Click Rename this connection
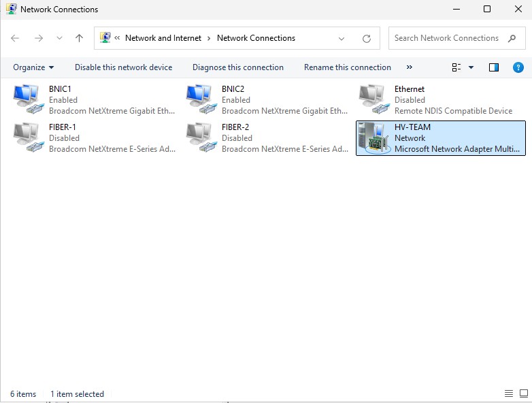The width and height of the screenshot is (532, 403). tap(347, 67)
